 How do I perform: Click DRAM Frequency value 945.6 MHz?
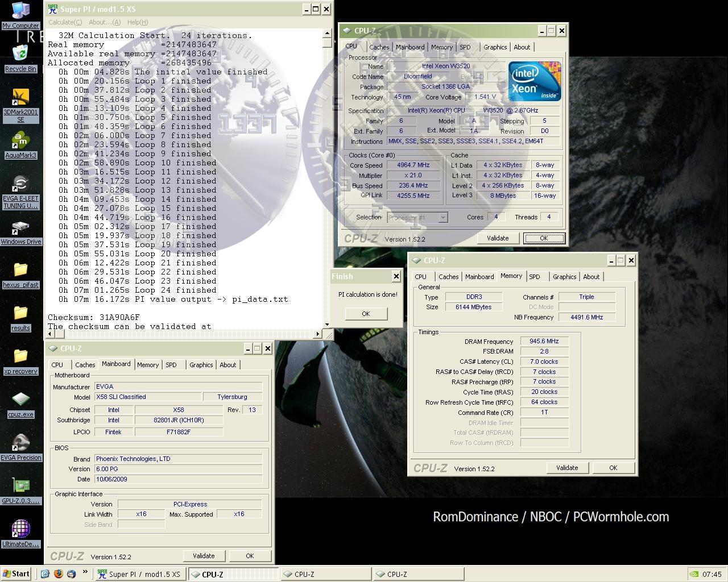[544, 342]
